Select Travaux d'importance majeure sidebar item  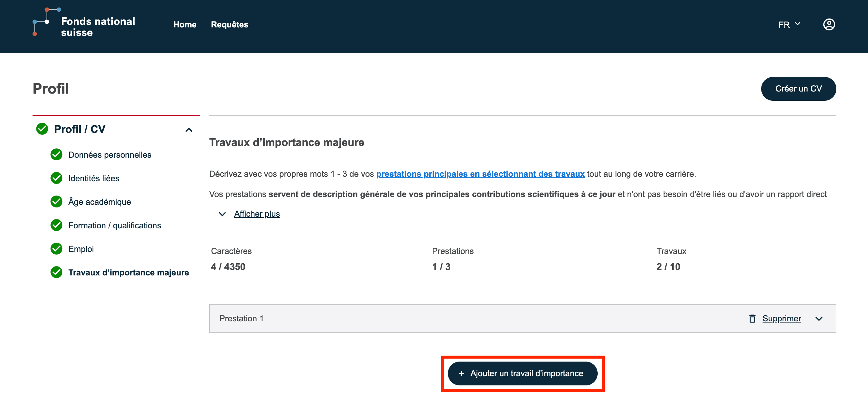coord(128,272)
